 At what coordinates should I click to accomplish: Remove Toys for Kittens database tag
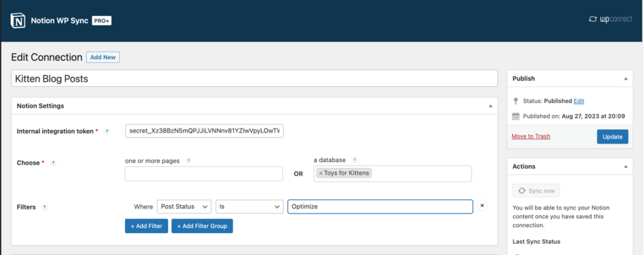click(x=321, y=173)
